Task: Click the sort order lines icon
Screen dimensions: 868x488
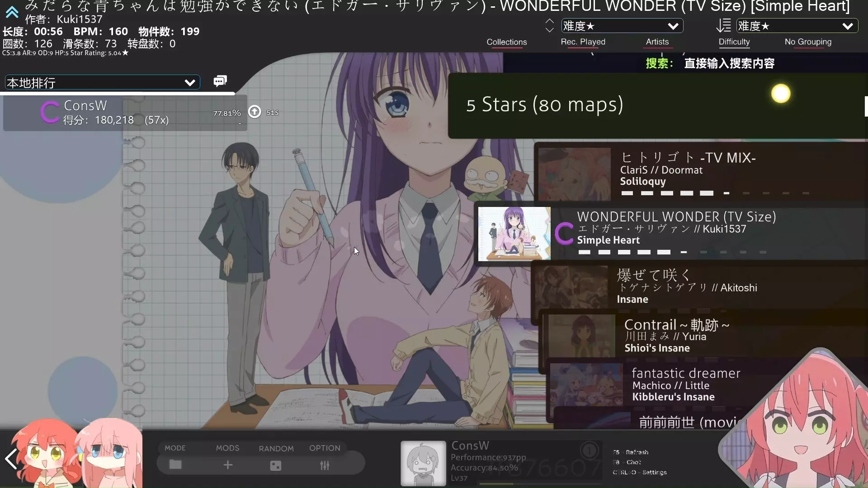Action: (x=724, y=26)
